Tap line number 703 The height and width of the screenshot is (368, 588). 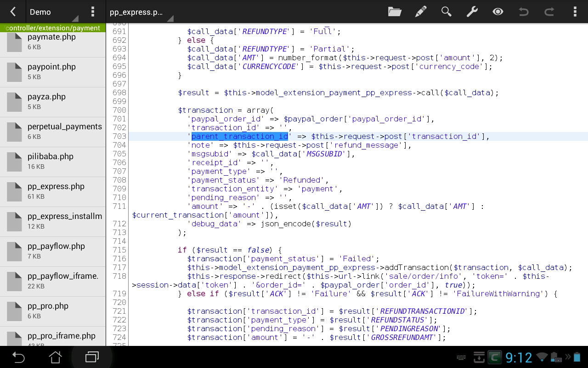click(x=119, y=136)
